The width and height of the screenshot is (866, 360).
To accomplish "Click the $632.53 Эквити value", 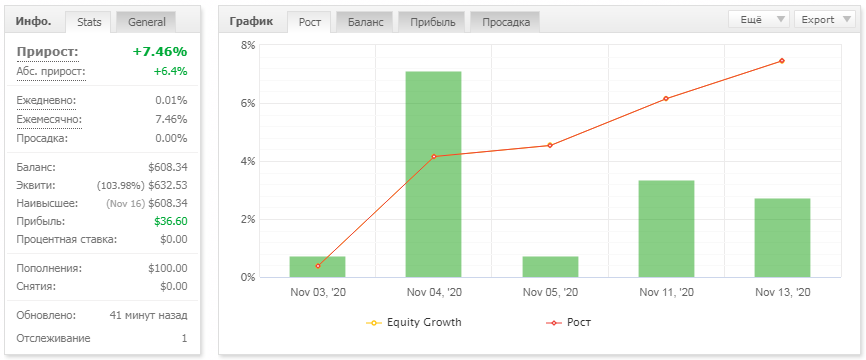I will (168, 186).
